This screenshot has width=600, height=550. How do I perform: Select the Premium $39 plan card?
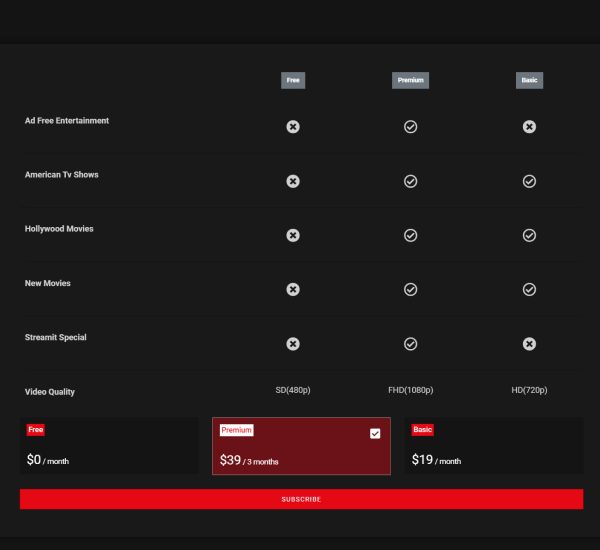(x=301, y=447)
